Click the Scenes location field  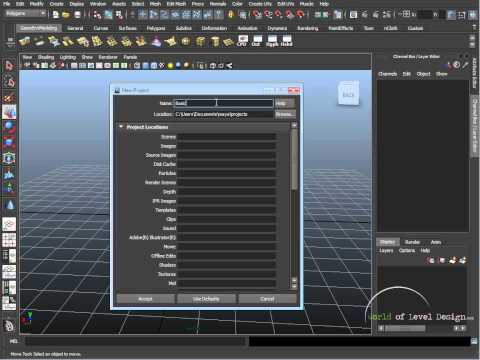[x=227, y=137]
